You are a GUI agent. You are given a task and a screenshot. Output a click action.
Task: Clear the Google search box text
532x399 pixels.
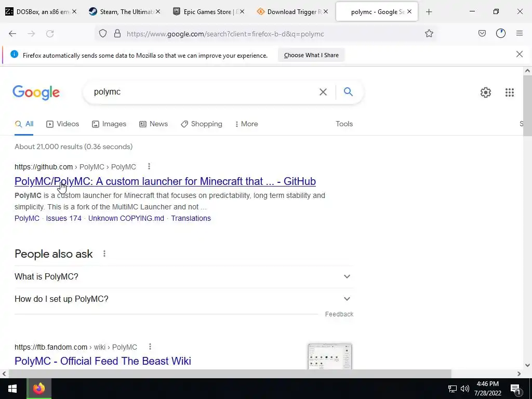pos(323,92)
